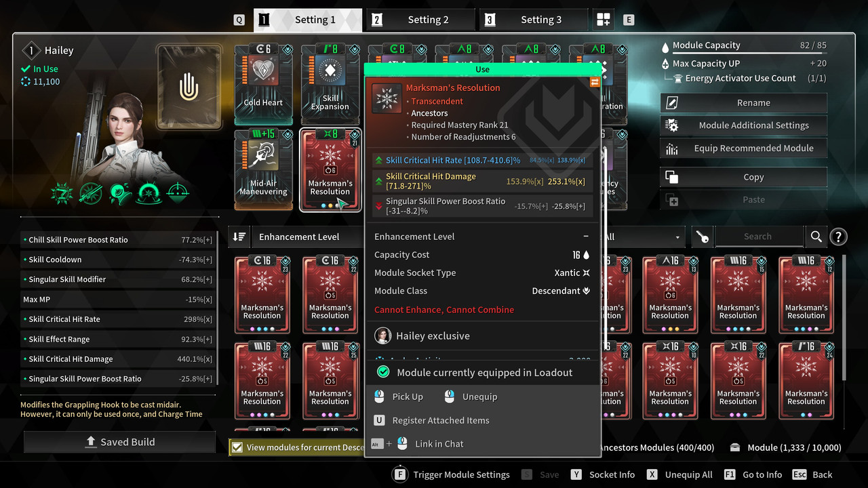Viewport: 868px width, 488px height.
Task: Select the rank 25 Marksman's Resolution card
Action: (330, 381)
